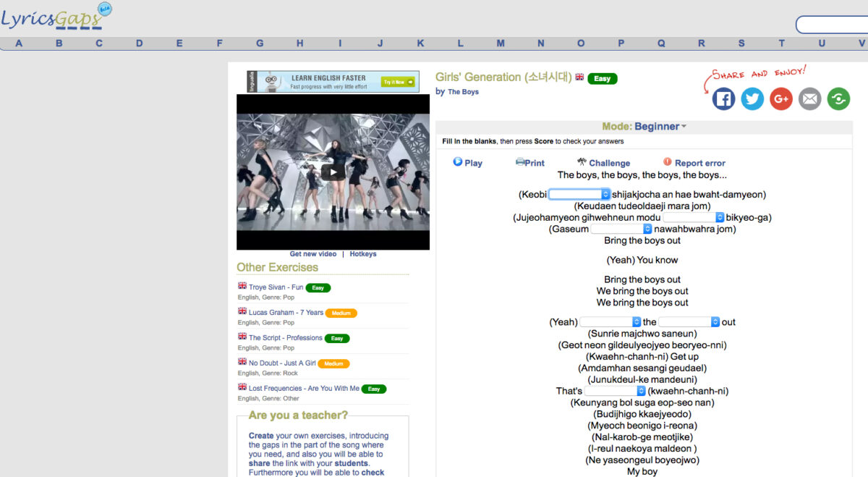
Task: Play the Girls' Generation video thumbnail
Action: [333, 172]
